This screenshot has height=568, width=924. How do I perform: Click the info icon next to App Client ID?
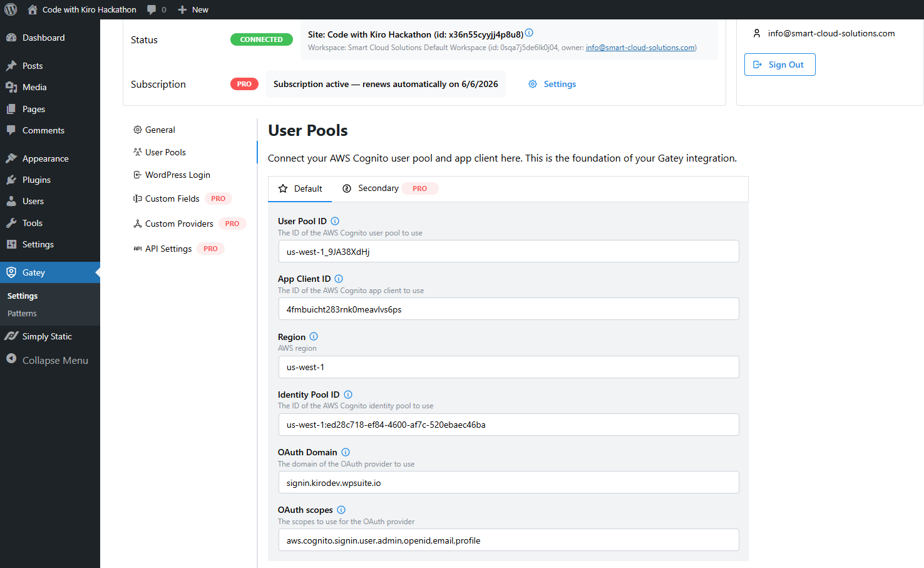[339, 279]
